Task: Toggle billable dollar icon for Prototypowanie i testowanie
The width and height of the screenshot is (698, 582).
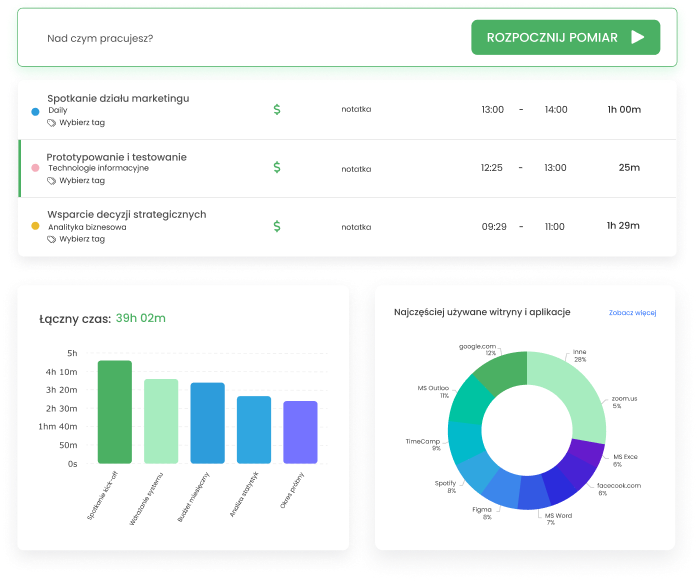Action: [x=277, y=168]
